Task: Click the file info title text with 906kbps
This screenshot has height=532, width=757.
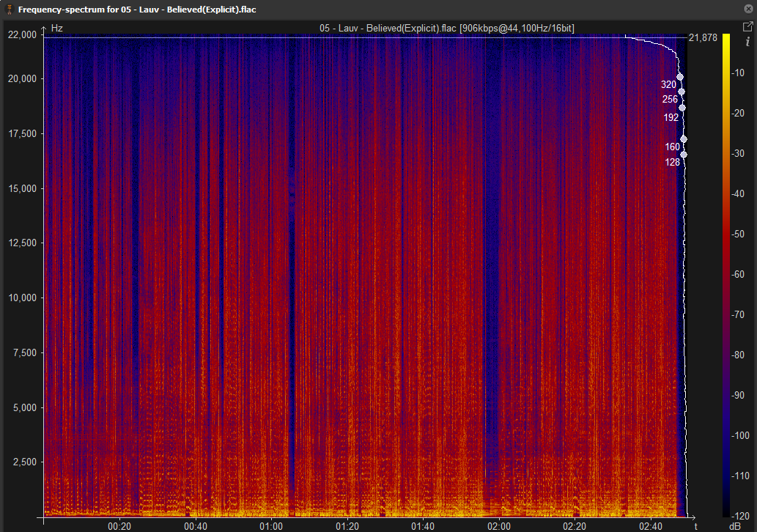Action: 446,28
